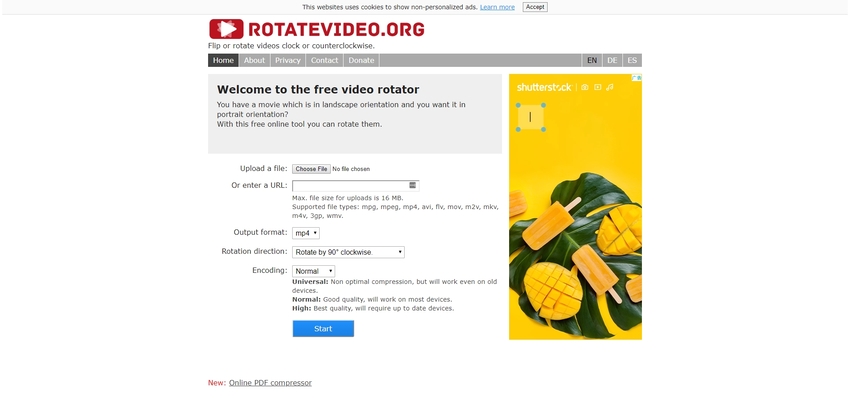This screenshot has height=415, width=850.
Task: Click the Shutterstock video icon in ad
Action: (x=597, y=87)
